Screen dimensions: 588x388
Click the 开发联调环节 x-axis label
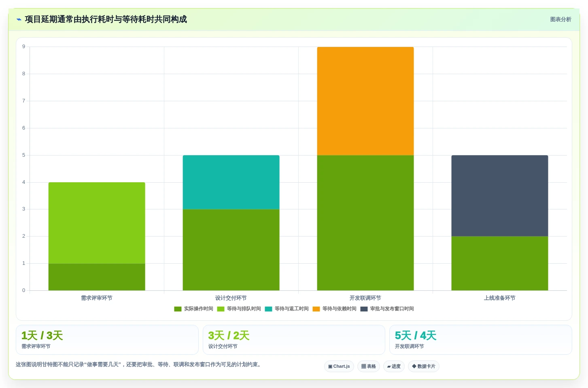click(365, 298)
